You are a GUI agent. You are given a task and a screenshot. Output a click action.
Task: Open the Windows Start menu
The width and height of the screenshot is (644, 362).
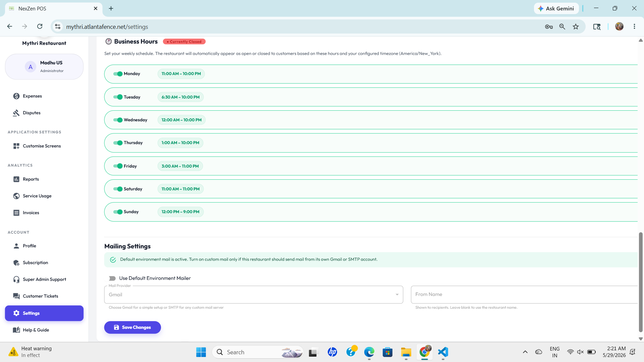click(x=201, y=352)
